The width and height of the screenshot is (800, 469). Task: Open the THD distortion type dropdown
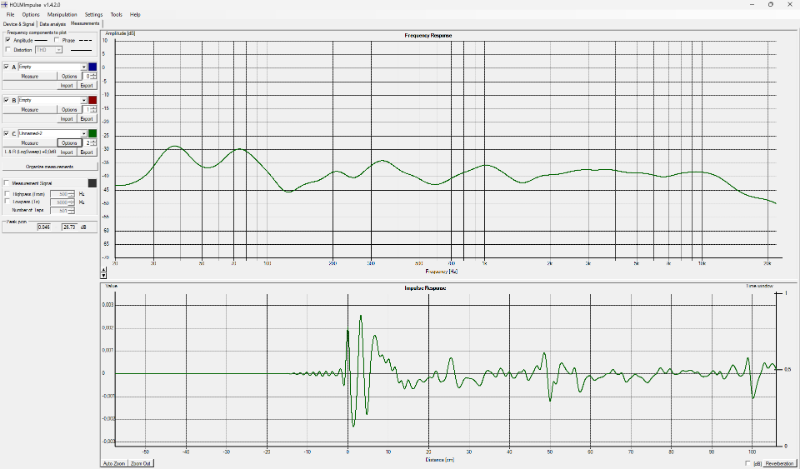point(49,50)
